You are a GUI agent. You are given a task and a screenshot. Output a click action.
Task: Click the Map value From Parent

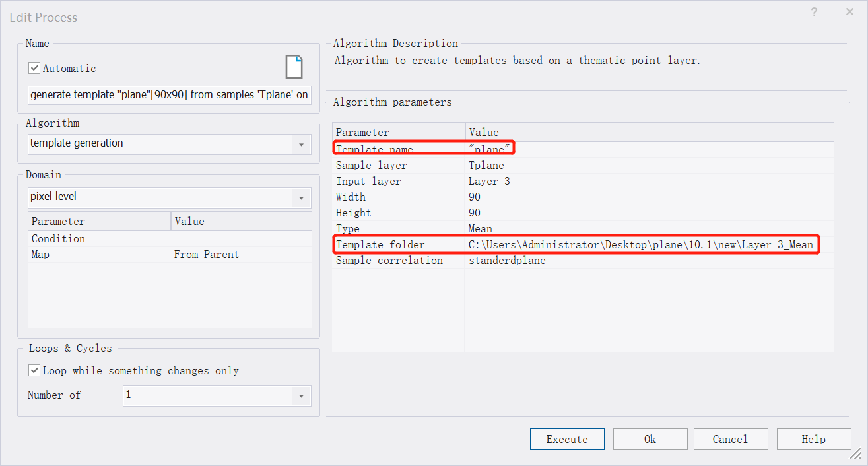(206, 255)
